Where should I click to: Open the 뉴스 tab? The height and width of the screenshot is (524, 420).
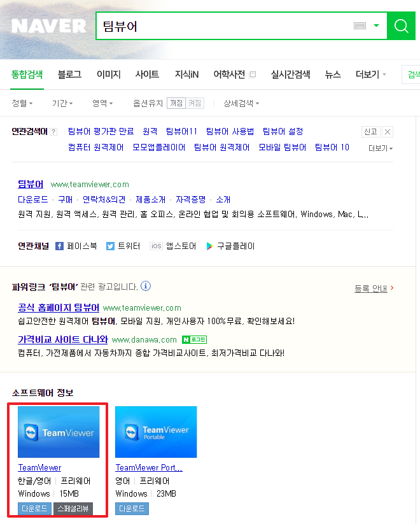point(333,74)
